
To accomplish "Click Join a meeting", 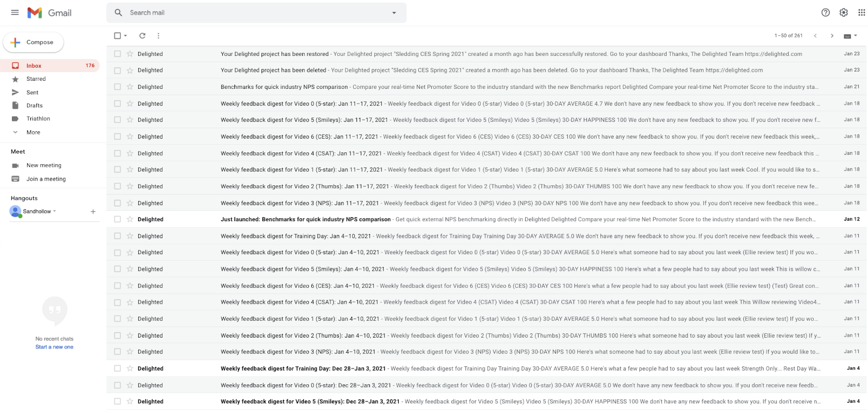I will (46, 179).
